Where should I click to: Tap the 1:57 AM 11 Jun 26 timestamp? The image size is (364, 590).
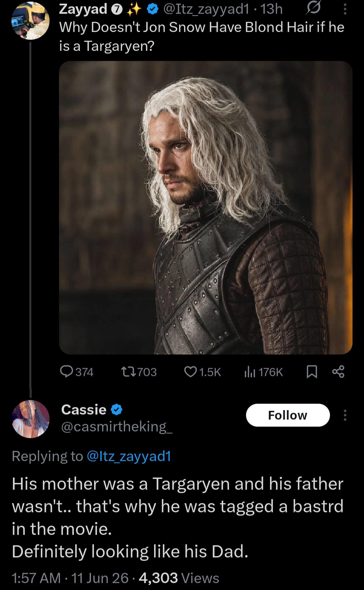pyautogui.click(x=70, y=578)
